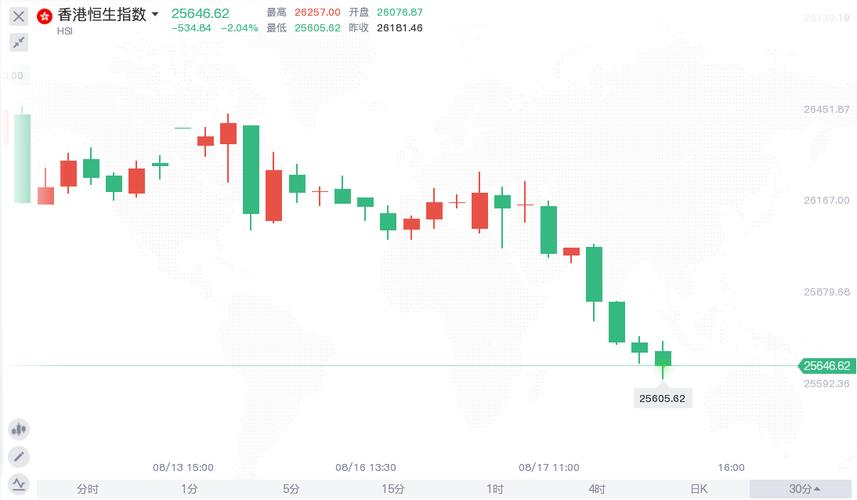Click the current price label 25646.62 on axis
Screen dimensions: 857x500
point(827,366)
